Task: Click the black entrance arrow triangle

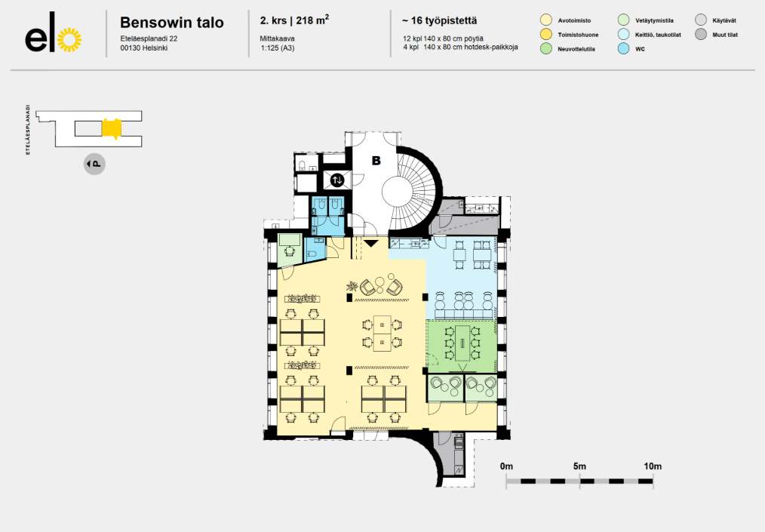Action: [x=370, y=243]
